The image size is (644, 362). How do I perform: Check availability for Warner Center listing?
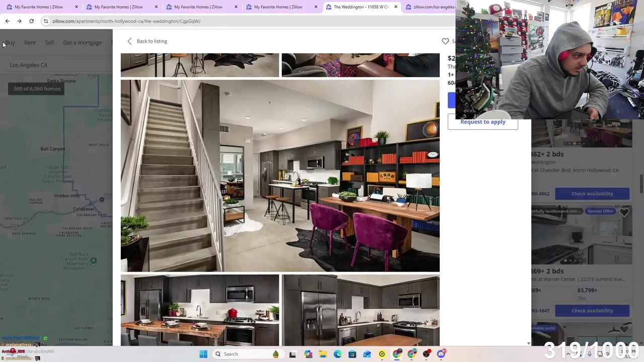tap(592, 311)
